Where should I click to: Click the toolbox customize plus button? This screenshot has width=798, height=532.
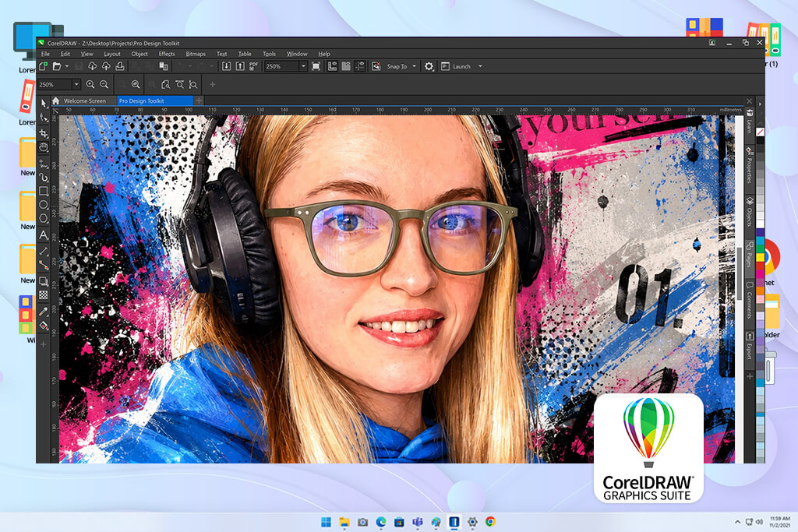[x=44, y=344]
